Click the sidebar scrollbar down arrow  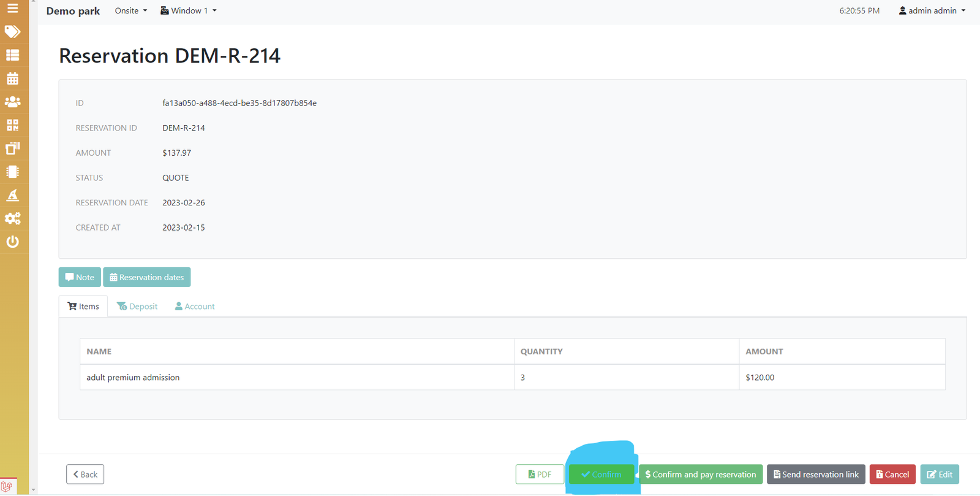(x=33, y=490)
